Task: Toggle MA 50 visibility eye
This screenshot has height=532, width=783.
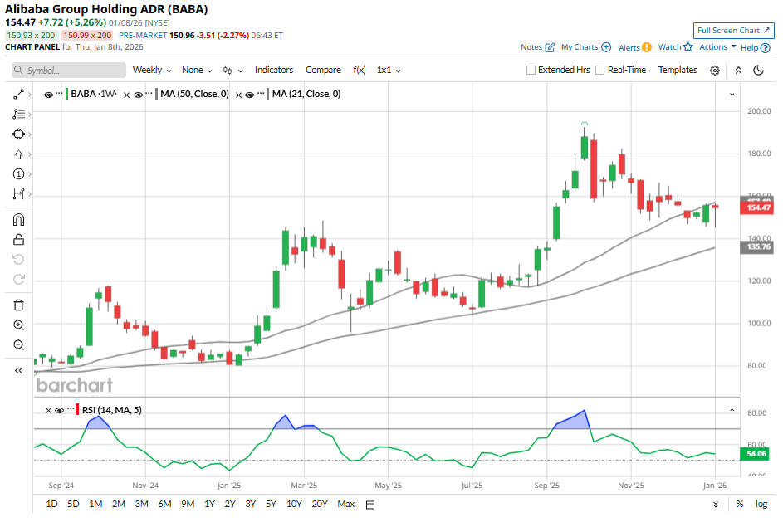Action: (x=139, y=95)
